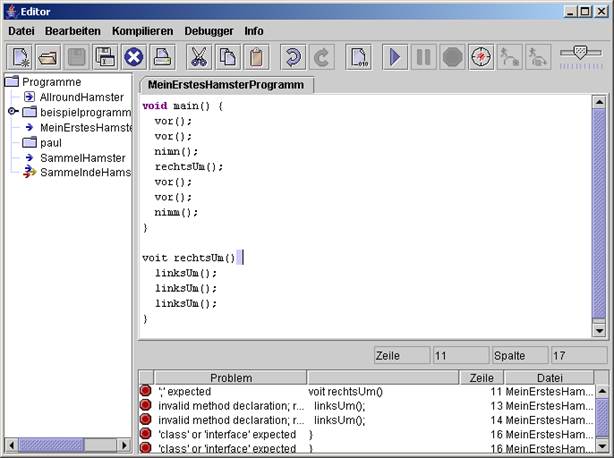Expand the beispielprogramme folder node

(x=12, y=112)
